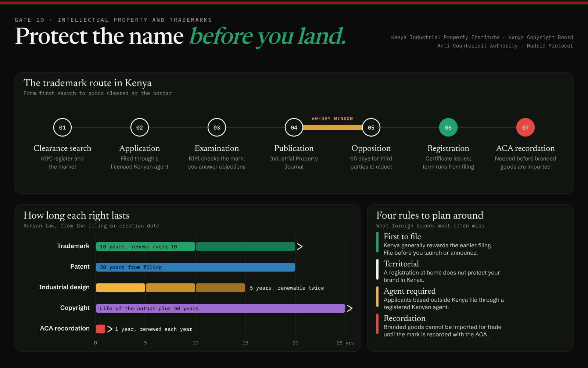This screenshot has width=588, height=368.
Task: Click 'Four rules to plan around' heading
Action: (x=430, y=215)
